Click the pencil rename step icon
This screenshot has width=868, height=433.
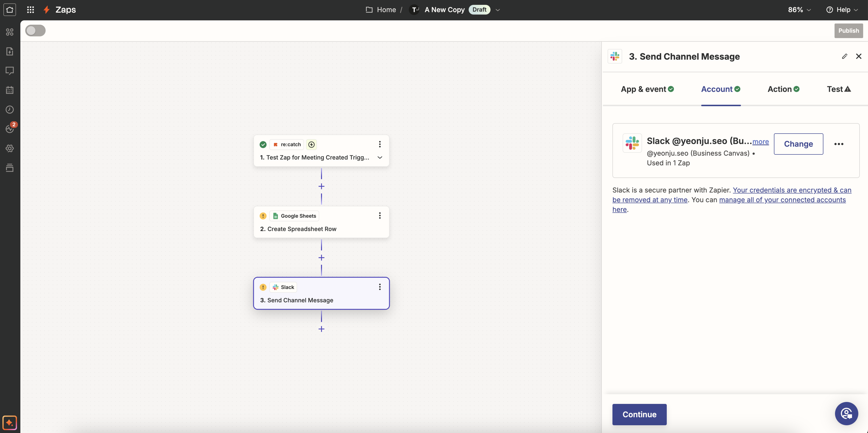pyautogui.click(x=844, y=56)
